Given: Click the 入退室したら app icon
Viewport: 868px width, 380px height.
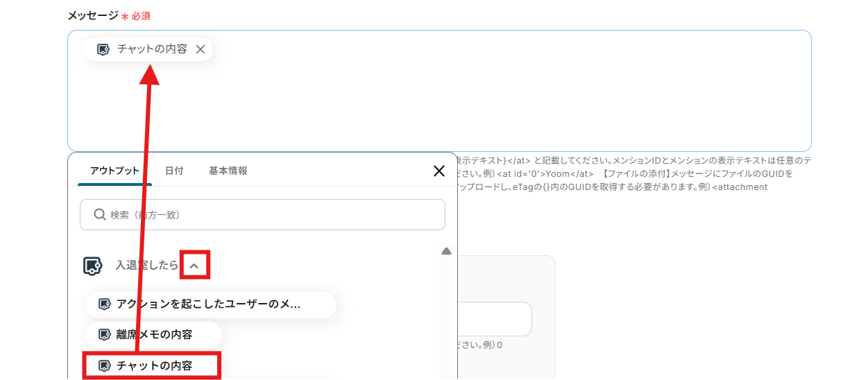Looking at the screenshot, I should tap(92, 266).
